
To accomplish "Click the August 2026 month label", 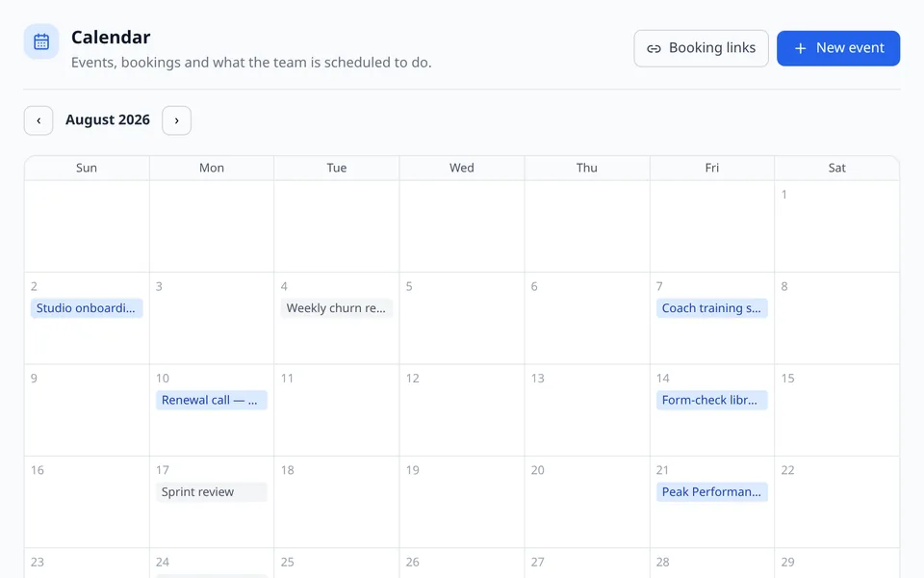I will [x=108, y=119].
